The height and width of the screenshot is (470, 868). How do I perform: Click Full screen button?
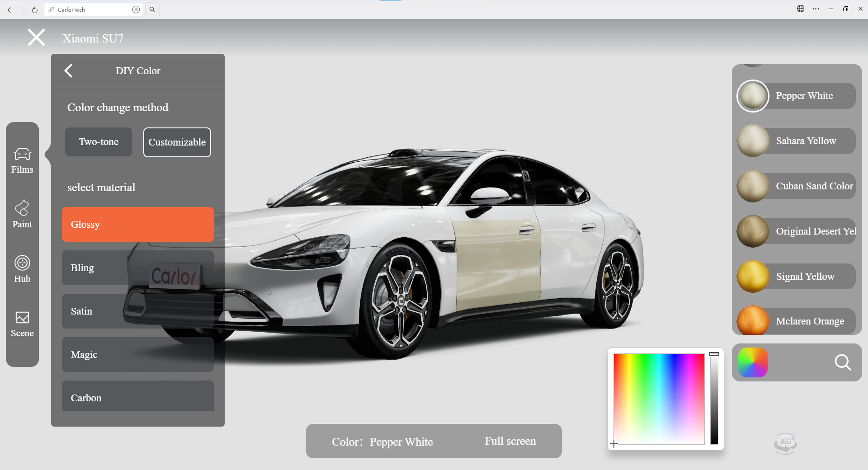point(510,441)
